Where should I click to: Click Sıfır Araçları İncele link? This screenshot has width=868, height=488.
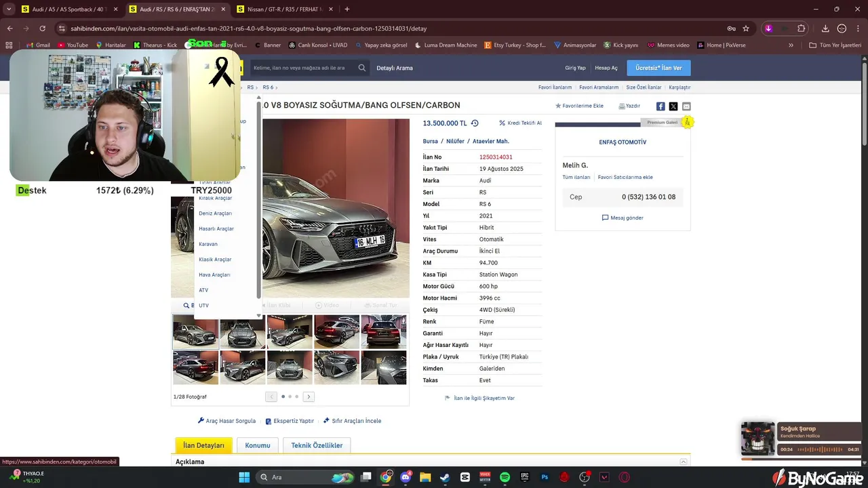352,421
